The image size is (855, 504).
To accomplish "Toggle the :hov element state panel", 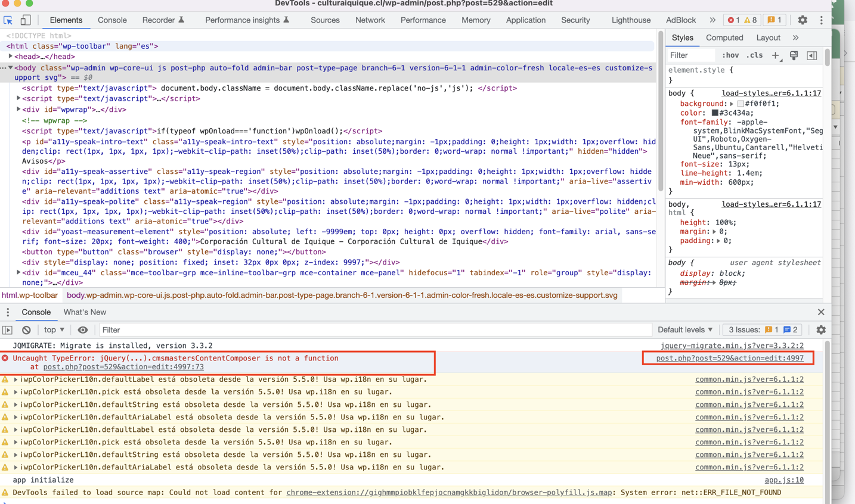I will click(730, 55).
